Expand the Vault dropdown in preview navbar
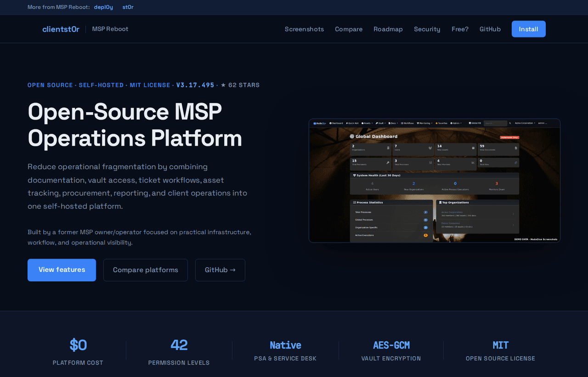 pos(380,123)
